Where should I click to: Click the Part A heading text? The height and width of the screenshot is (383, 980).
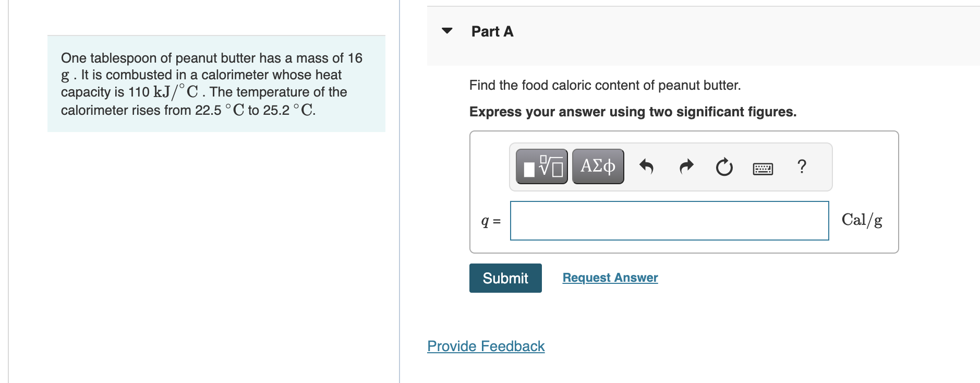492,32
